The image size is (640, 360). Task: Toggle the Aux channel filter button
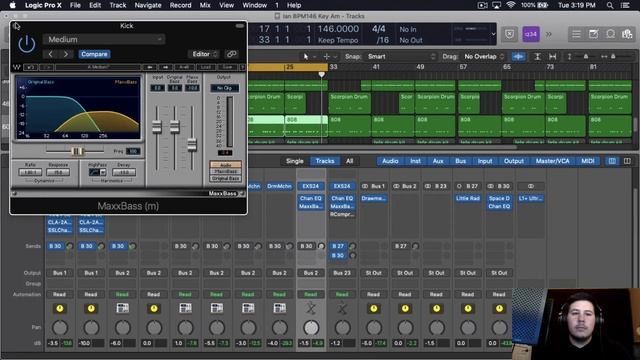tap(438, 161)
